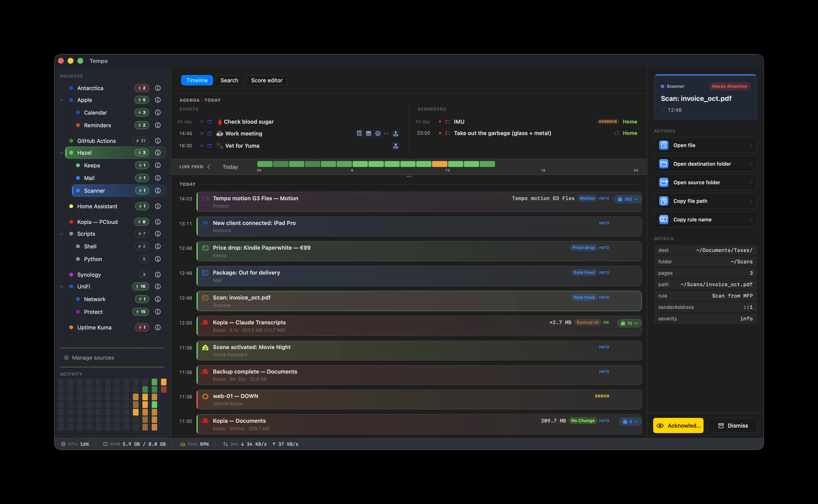This screenshot has height=504, width=818.
Task: Collapse the UniFi source group
Action: coord(62,286)
